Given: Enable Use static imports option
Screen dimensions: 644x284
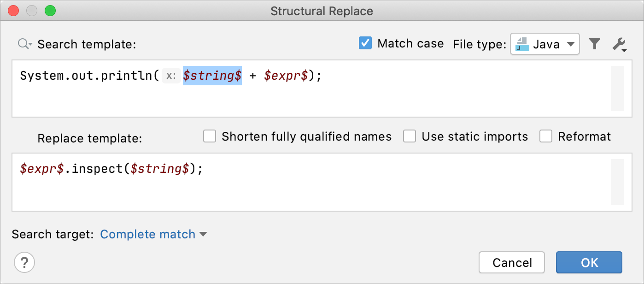Looking at the screenshot, I should pos(410,136).
